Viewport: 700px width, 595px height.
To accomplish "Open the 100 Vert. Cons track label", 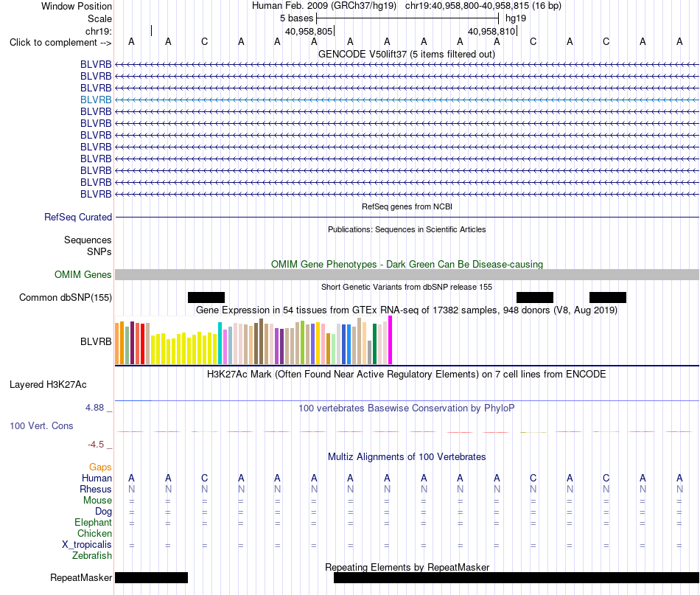I will coord(41,425).
